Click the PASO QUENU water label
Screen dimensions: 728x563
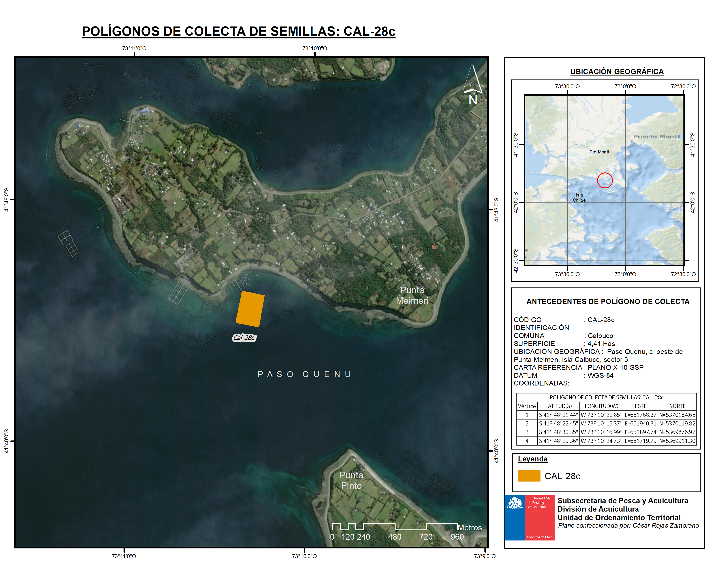[x=304, y=374]
